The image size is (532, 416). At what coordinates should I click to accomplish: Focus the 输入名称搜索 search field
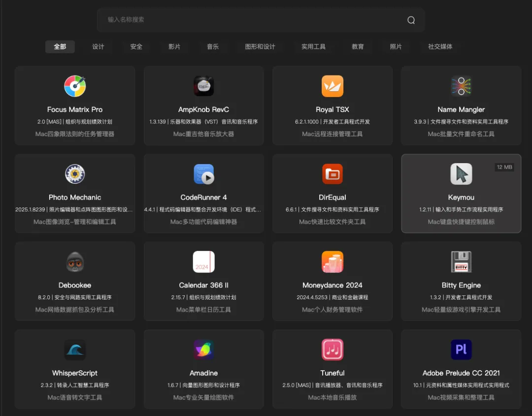coord(261,20)
